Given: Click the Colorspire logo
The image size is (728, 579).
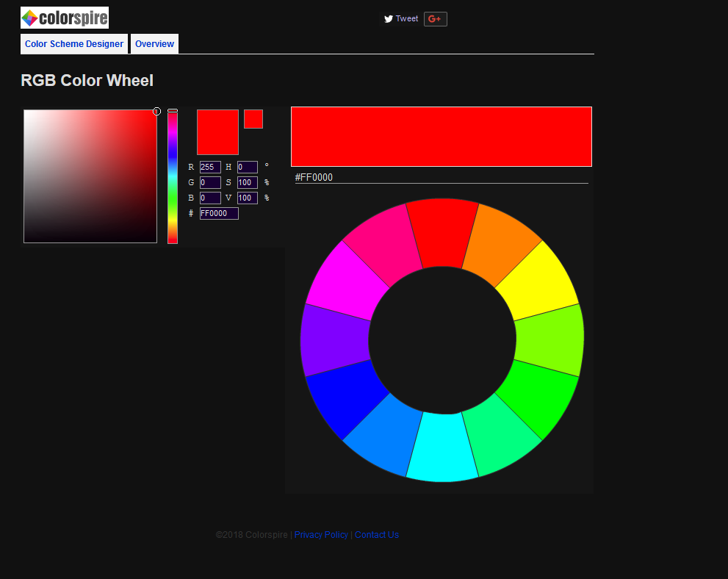Looking at the screenshot, I should [x=65, y=18].
